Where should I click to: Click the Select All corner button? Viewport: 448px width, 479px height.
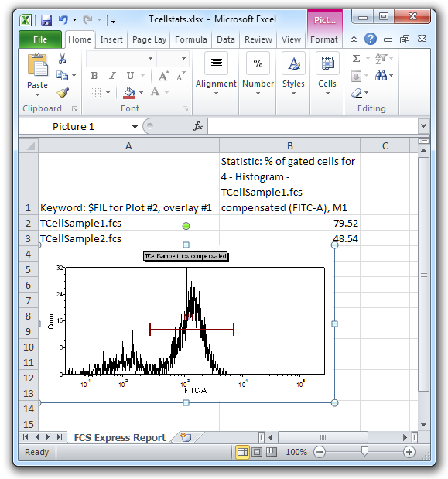(29, 145)
